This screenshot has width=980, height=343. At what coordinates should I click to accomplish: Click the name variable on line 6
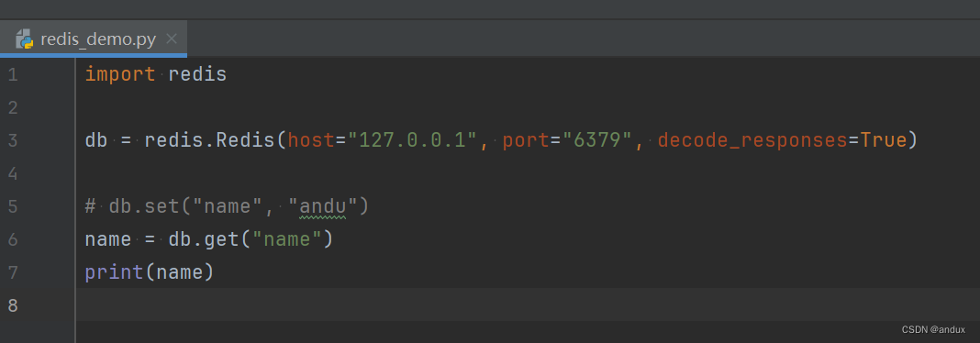(x=108, y=239)
